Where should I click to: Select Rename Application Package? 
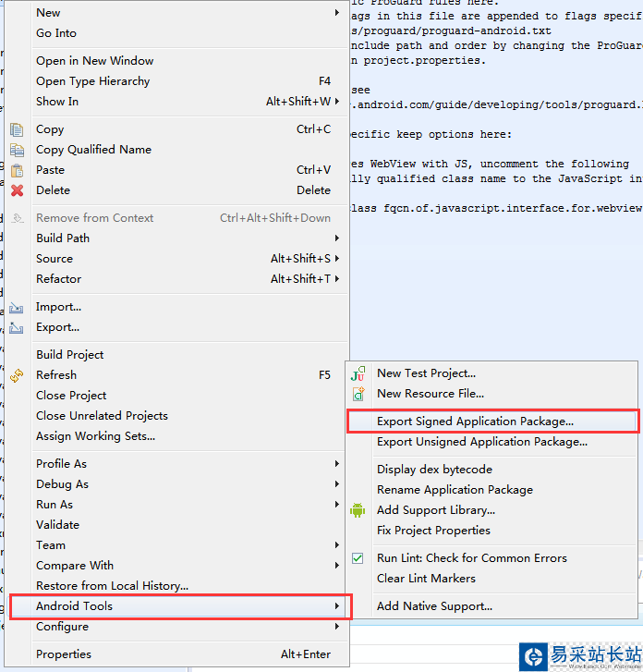coord(491,489)
